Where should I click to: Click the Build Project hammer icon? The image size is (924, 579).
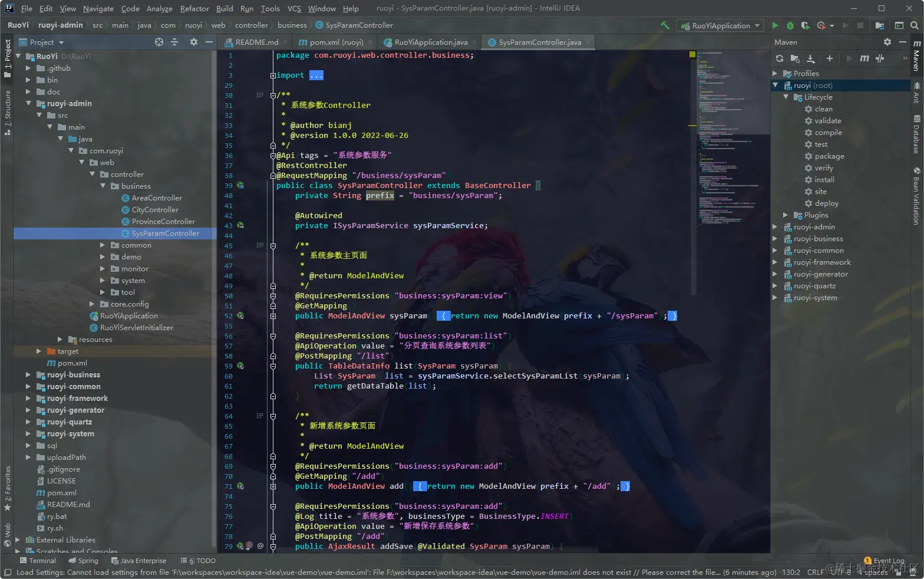665,25
